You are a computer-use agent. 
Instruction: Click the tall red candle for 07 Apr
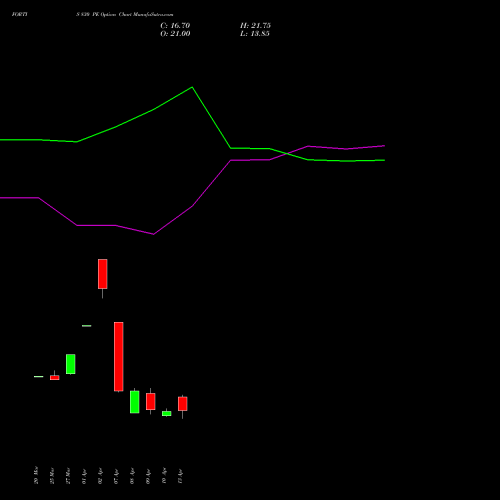(119, 356)
